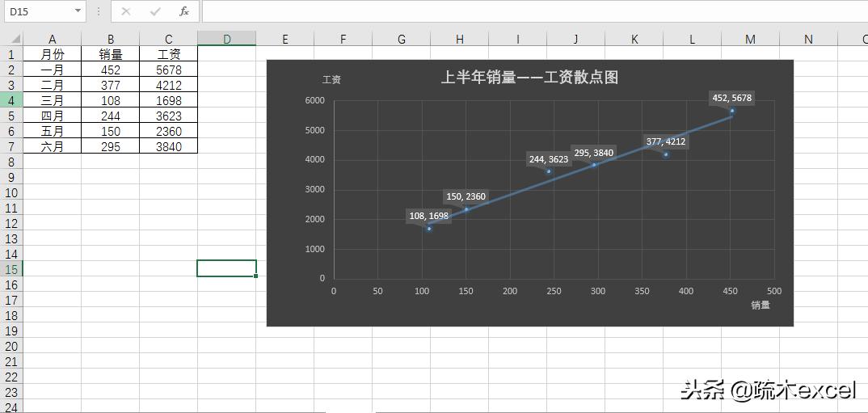Click cell with value 3623
This screenshot has width=868, height=413.
[169, 116]
